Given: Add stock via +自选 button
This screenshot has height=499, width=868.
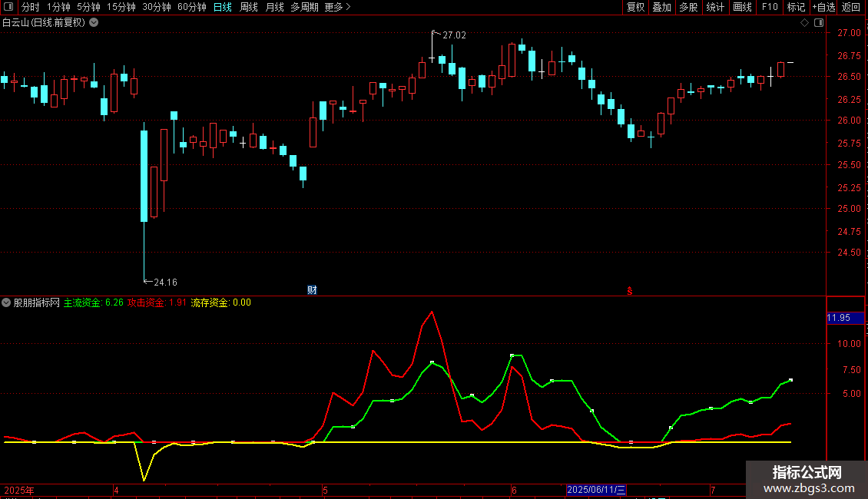Looking at the screenshot, I should [x=823, y=7].
